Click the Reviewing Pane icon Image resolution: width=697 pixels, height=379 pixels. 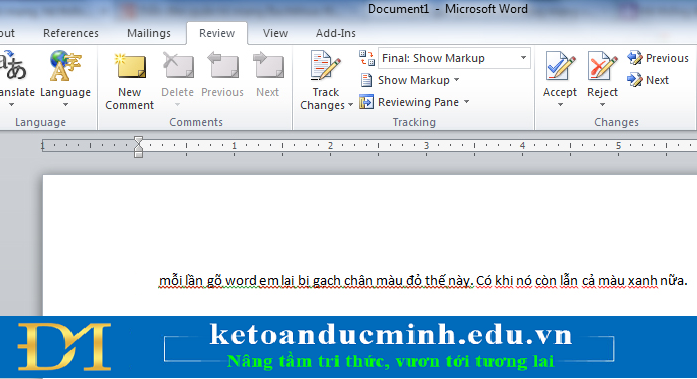click(366, 102)
